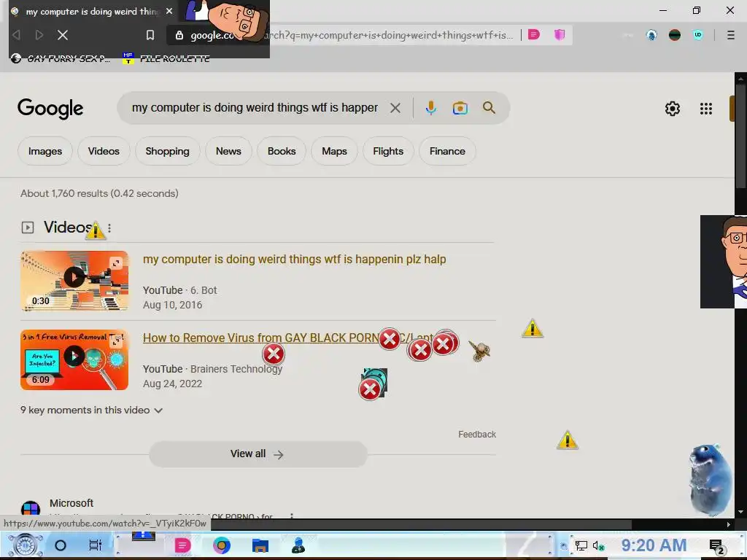747x560 pixels.
Task: Open the Feedback link
Action: point(477,435)
